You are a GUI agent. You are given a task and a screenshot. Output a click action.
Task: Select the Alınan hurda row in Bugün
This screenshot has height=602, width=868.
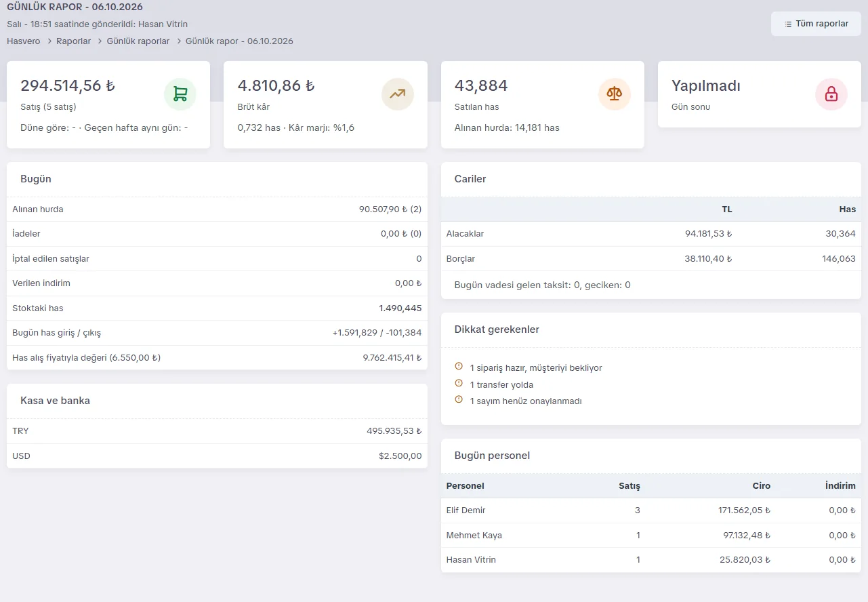coord(217,209)
